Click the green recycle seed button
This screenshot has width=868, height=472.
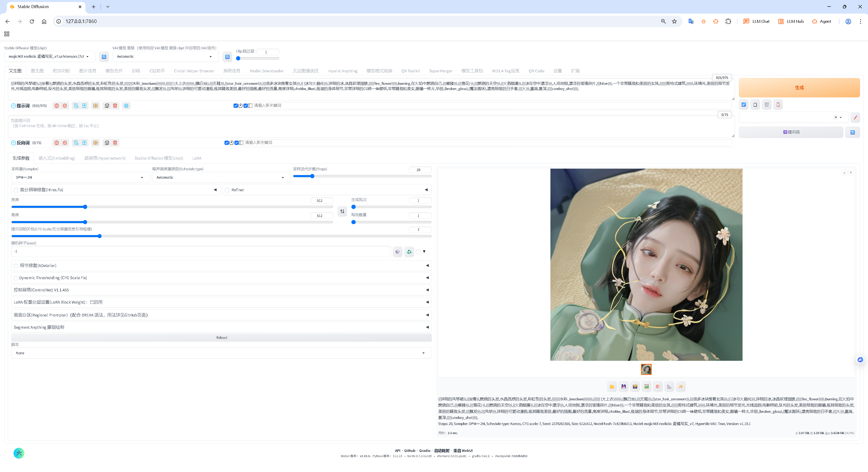[409, 252]
